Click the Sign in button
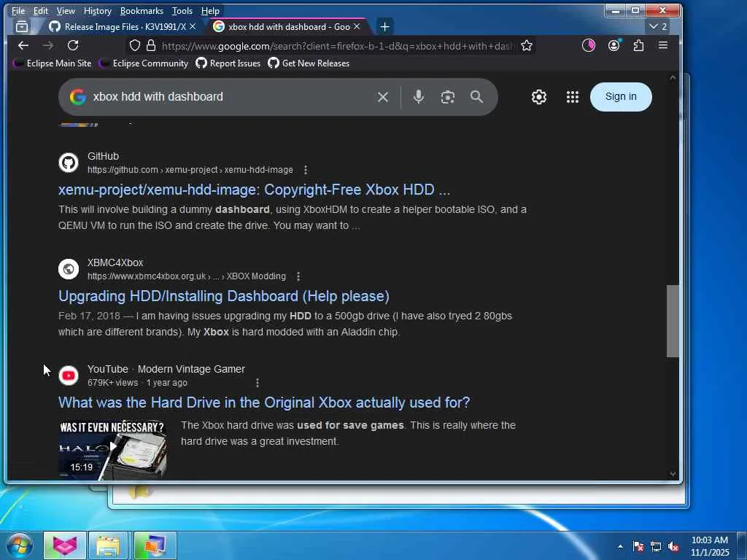The image size is (747, 560). coord(621,97)
